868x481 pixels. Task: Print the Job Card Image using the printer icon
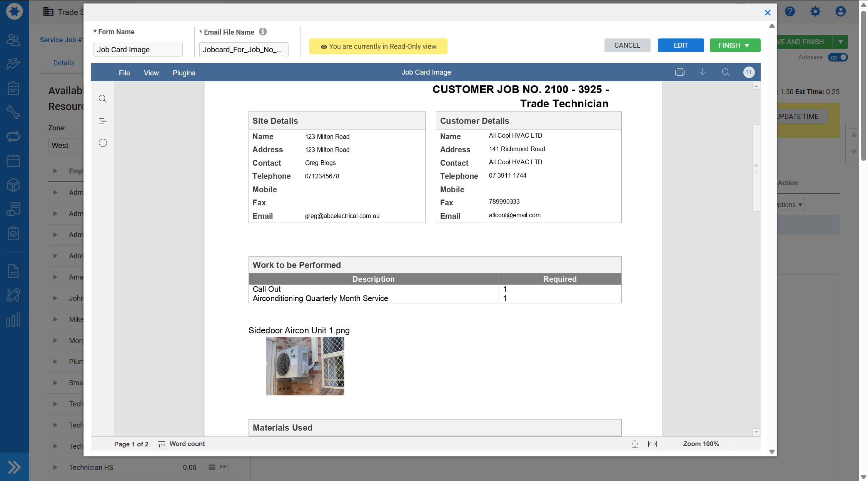[x=680, y=72]
